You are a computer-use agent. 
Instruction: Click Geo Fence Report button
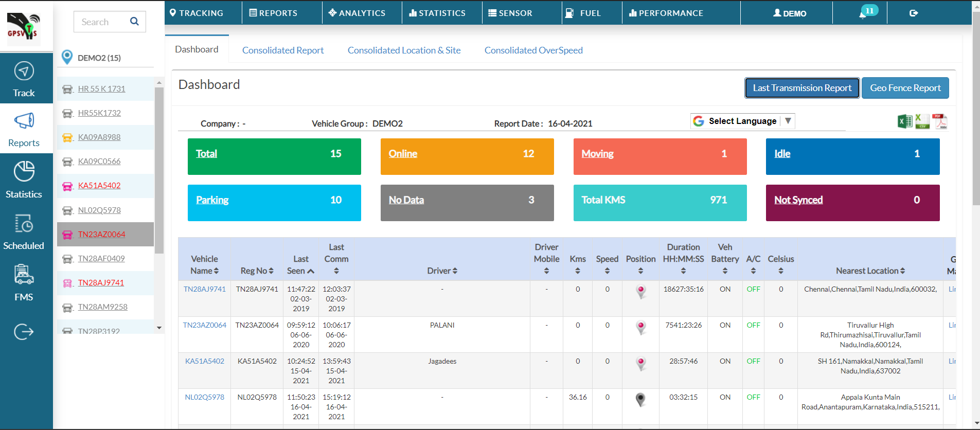(905, 88)
